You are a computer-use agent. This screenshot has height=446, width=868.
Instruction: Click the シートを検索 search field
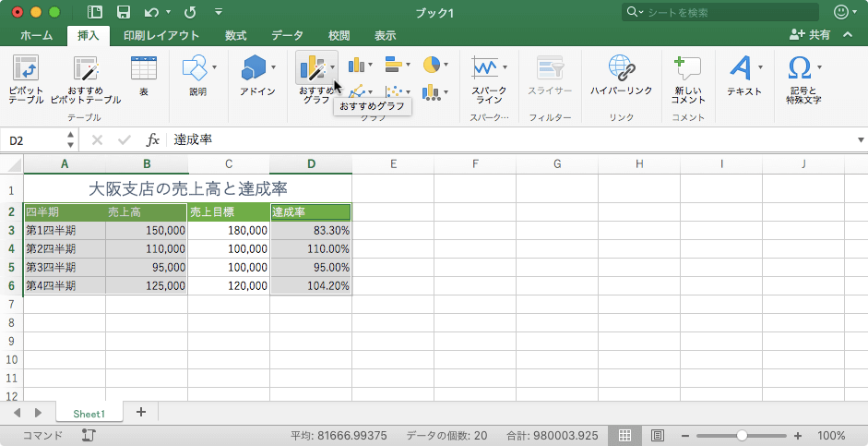[720, 12]
